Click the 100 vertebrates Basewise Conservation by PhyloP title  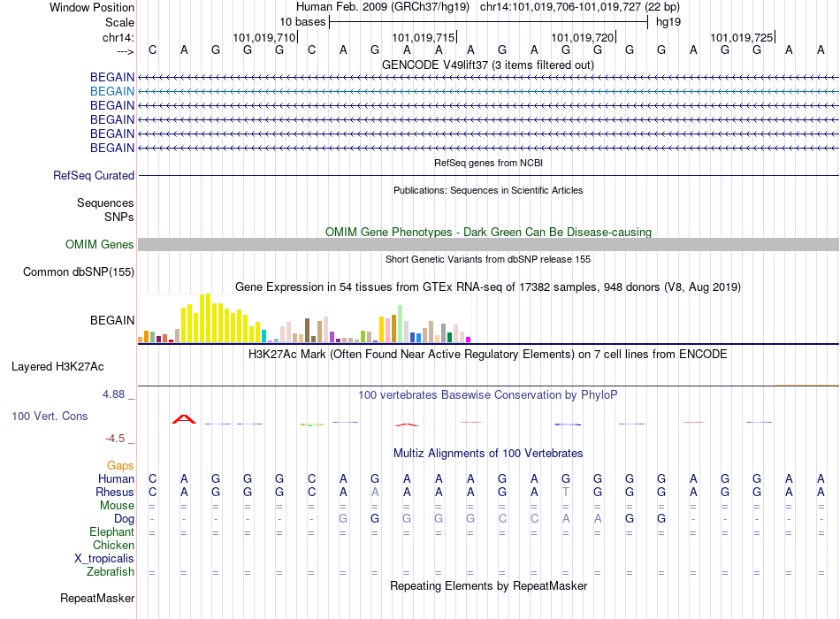pyautogui.click(x=488, y=395)
